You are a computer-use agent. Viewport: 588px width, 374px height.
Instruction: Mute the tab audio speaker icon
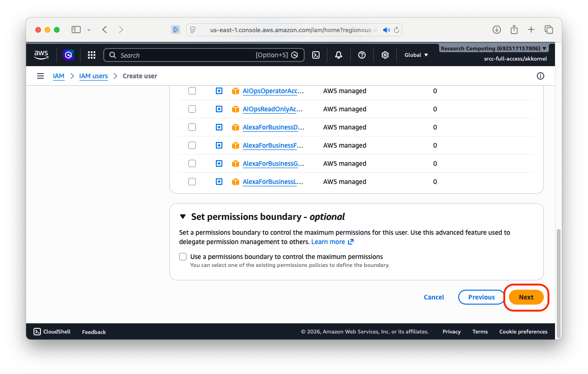click(386, 30)
